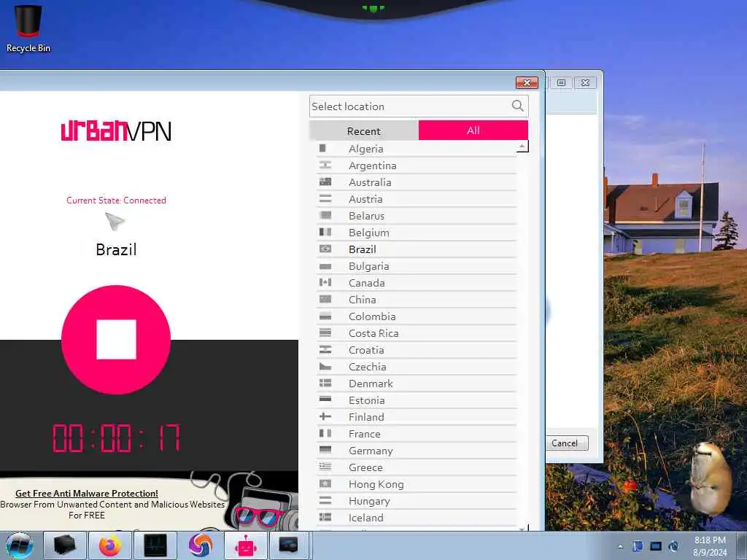Click the Belgium flag icon
The image size is (747, 560).
pyautogui.click(x=325, y=232)
